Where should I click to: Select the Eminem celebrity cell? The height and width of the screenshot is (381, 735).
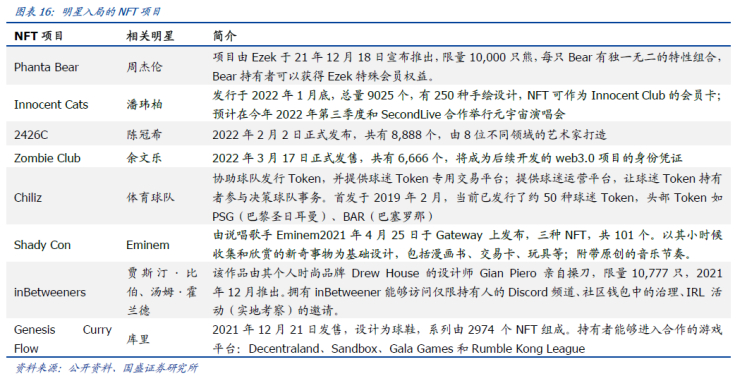point(148,245)
